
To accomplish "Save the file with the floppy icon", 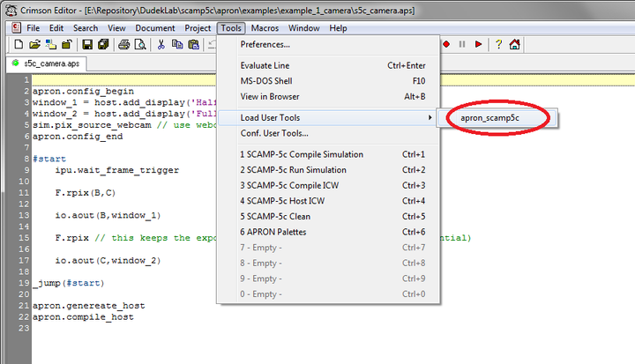I will (87, 45).
